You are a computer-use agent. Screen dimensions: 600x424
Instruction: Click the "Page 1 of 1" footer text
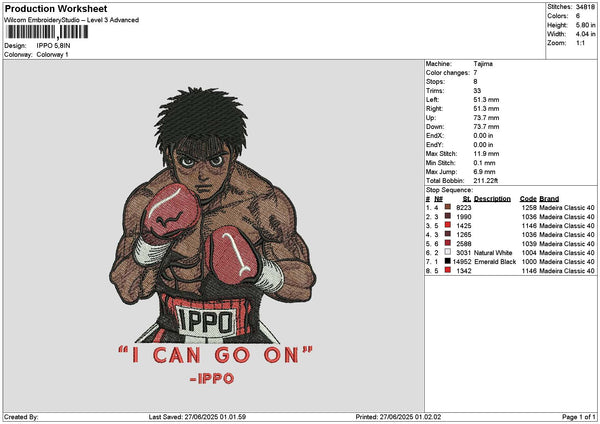click(x=579, y=417)
